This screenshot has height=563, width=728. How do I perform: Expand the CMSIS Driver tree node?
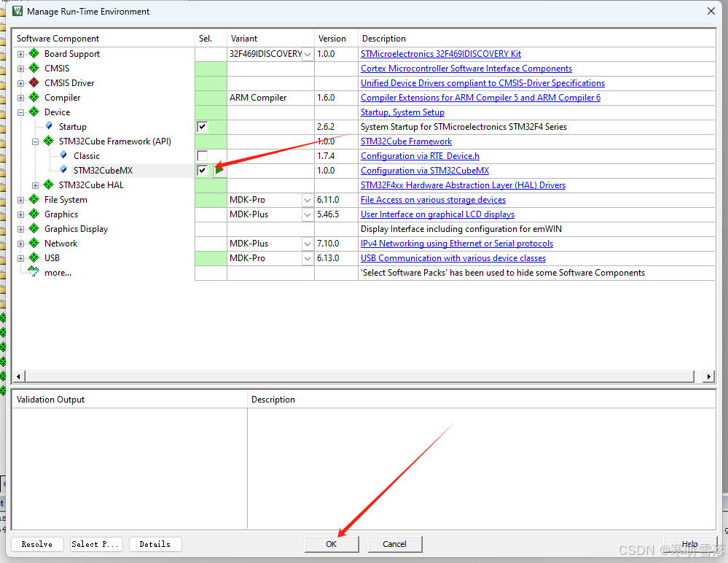(20, 84)
